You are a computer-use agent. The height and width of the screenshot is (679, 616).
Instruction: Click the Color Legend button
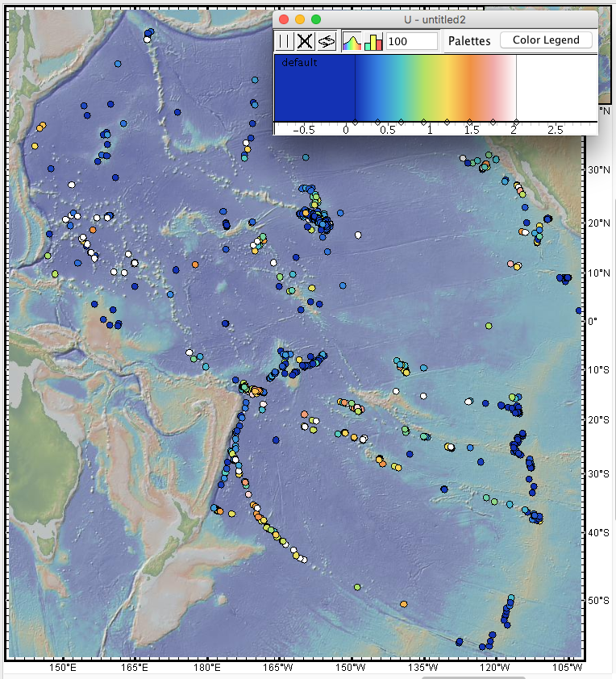point(546,40)
